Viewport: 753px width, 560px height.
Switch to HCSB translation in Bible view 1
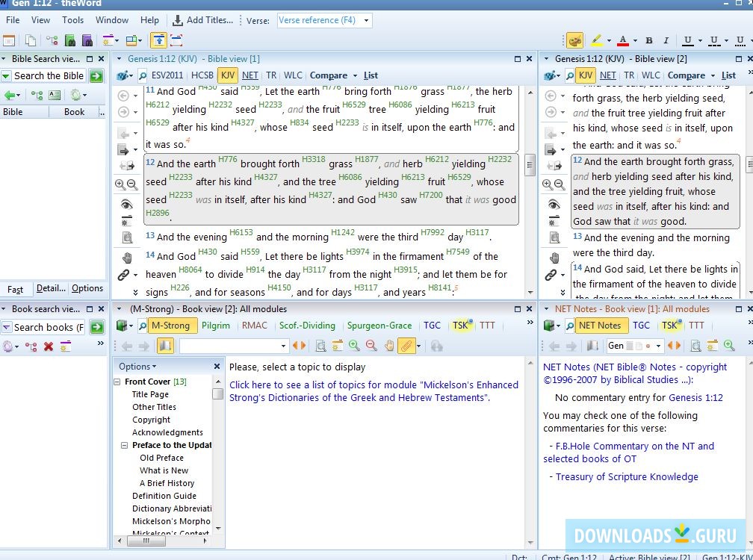click(202, 75)
